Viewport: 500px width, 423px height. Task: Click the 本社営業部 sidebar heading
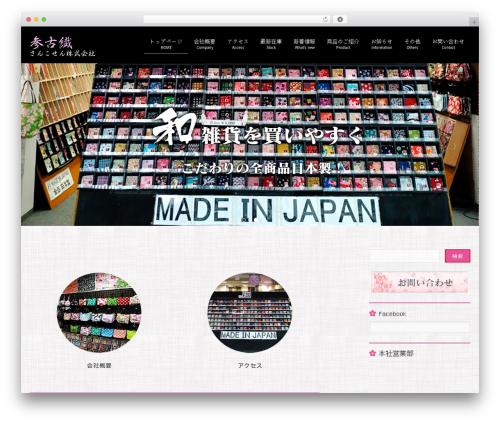click(396, 353)
